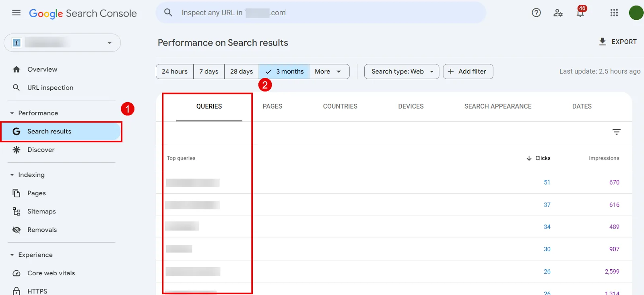Switch to the Dates tab
Image resolution: width=644 pixels, height=295 pixels.
pos(582,107)
